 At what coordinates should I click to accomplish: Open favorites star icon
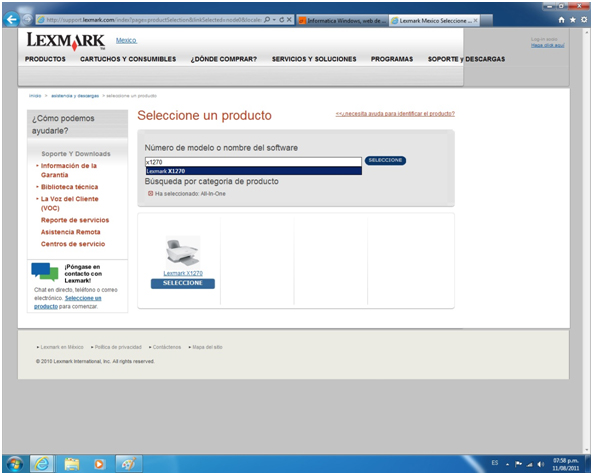(x=573, y=20)
